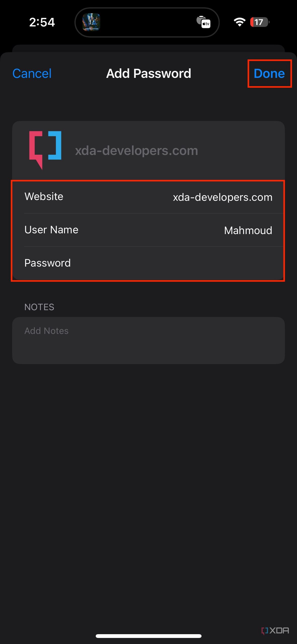Select the Add Password title
The height and width of the screenshot is (644, 297).
(148, 73)
